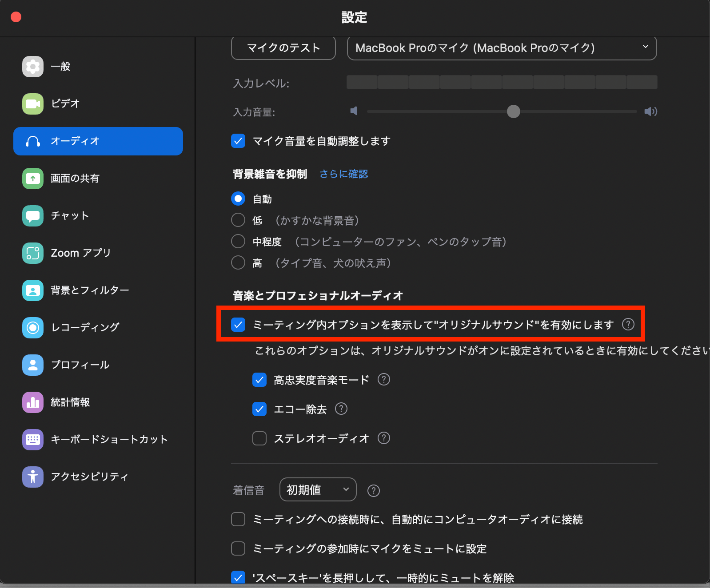Open Zoom アプリ sidebar icon

point(33,253)
